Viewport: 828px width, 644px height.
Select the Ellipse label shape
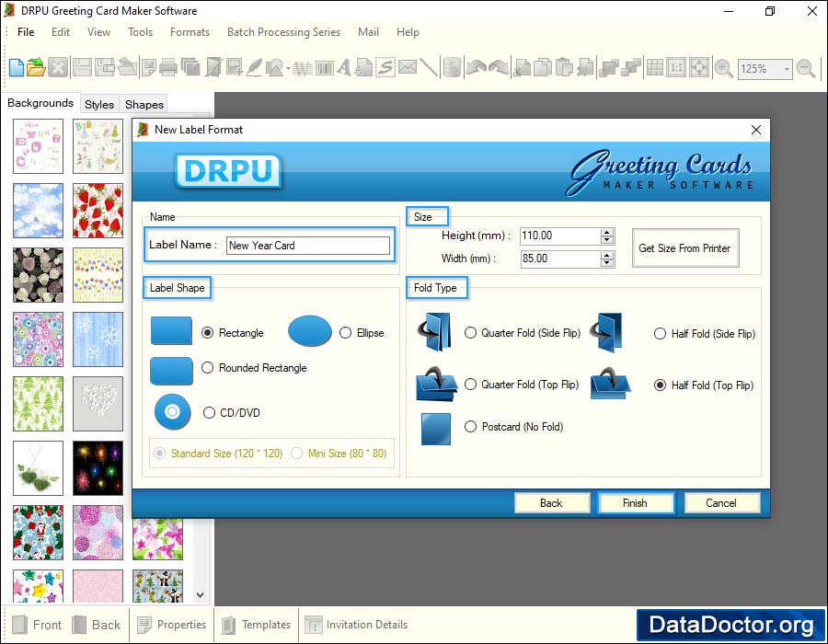pyautogui.click(x=345, y=332)
